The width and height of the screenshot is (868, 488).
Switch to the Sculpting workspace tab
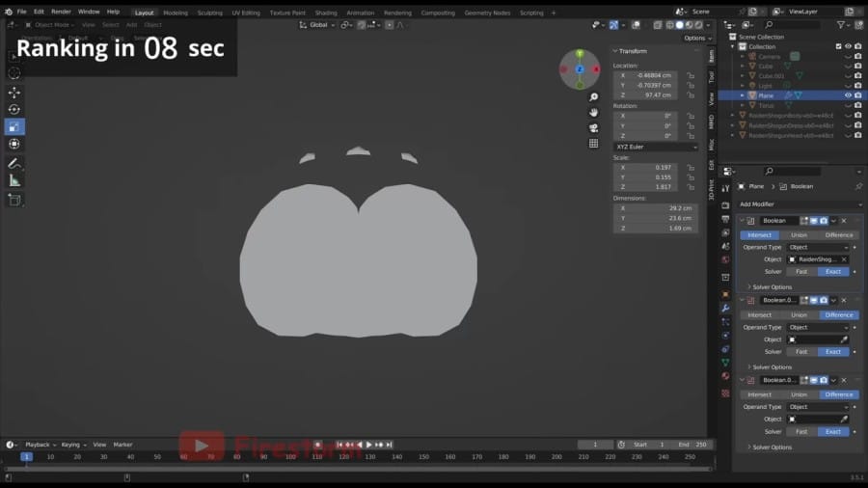click(x=210, y=13)
